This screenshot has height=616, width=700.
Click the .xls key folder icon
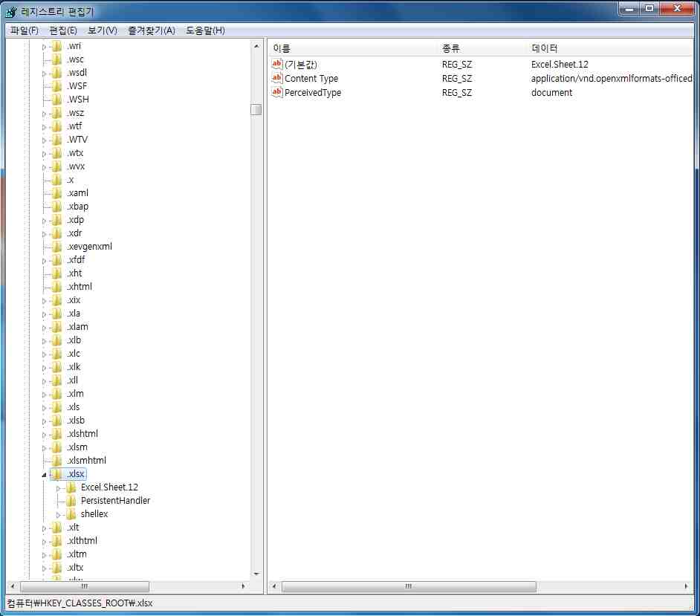coord(56,406)
